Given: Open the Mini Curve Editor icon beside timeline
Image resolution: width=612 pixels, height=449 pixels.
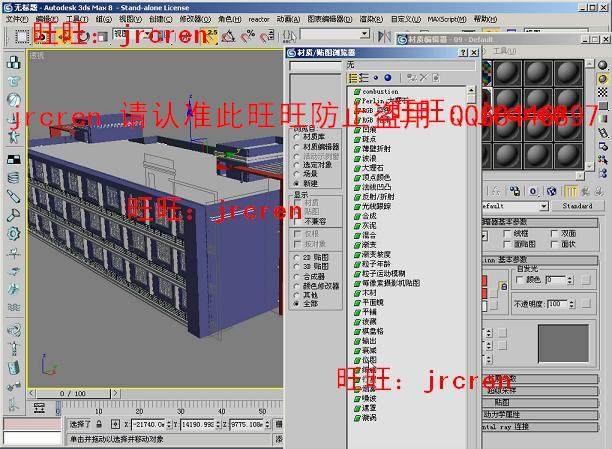Looking at the screenshot, I should coord(39,408).
